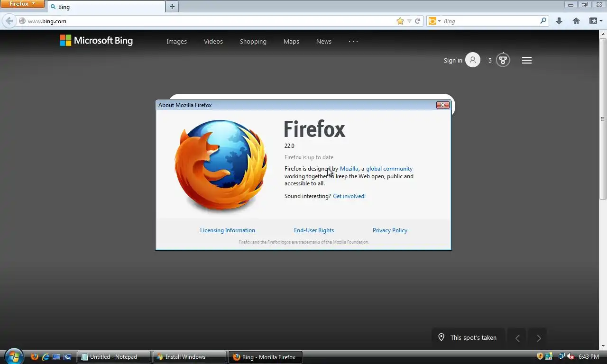Show next Bing background image
Screen dimensions: 607x364
coord(538,338)
